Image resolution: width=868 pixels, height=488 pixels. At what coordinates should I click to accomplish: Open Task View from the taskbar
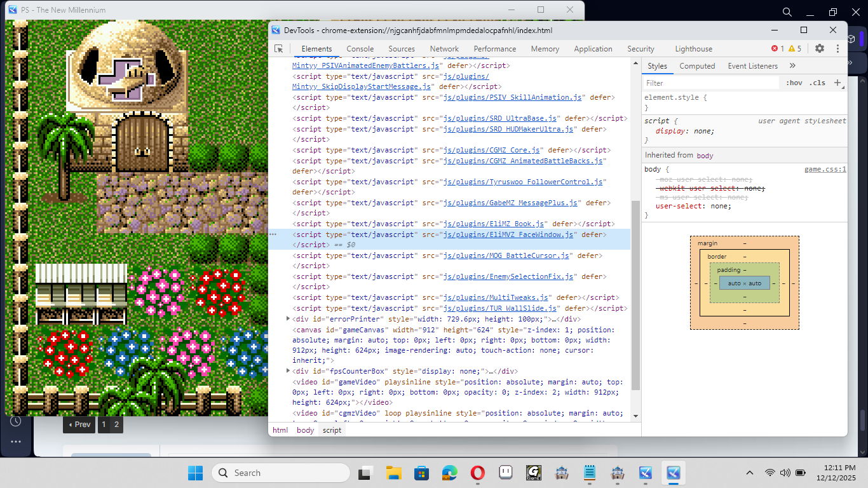365,473
